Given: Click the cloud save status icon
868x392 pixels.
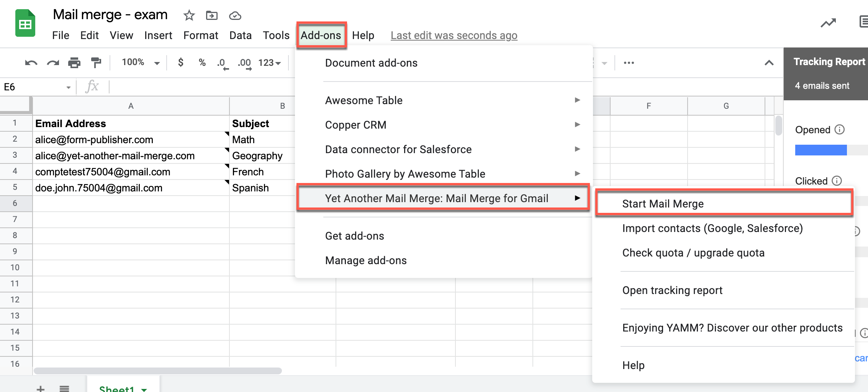Looking at the screenshot, I should pyautogui.click(x=235, y=16).
